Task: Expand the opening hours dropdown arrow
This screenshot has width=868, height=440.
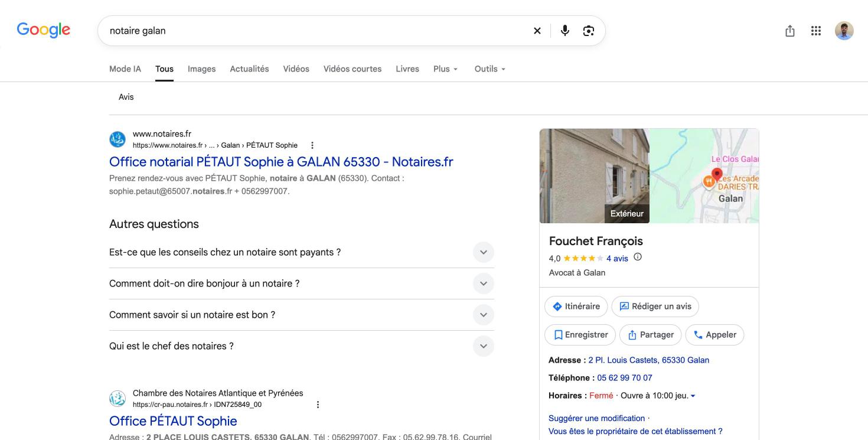Action: [693, 396]
